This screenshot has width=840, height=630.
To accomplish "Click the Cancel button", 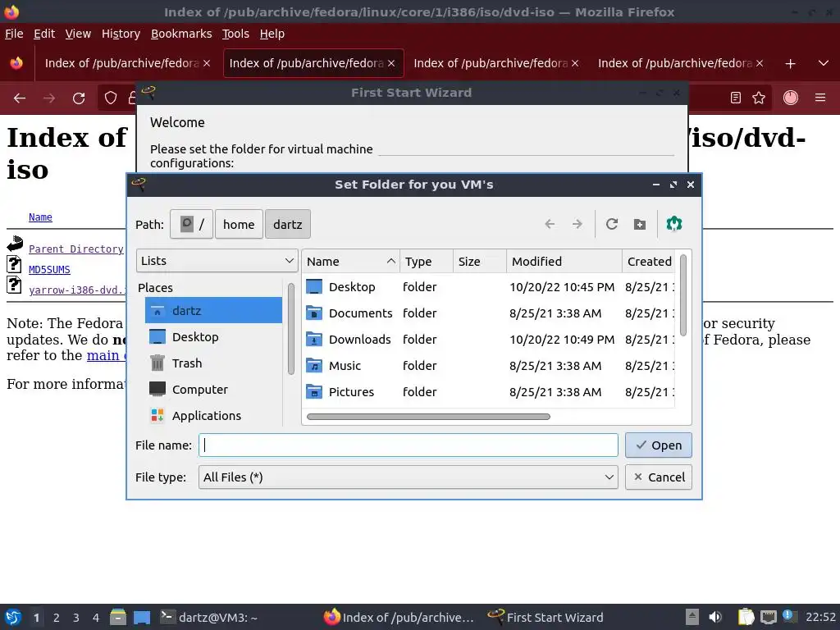I will click(x=659, y=477).
